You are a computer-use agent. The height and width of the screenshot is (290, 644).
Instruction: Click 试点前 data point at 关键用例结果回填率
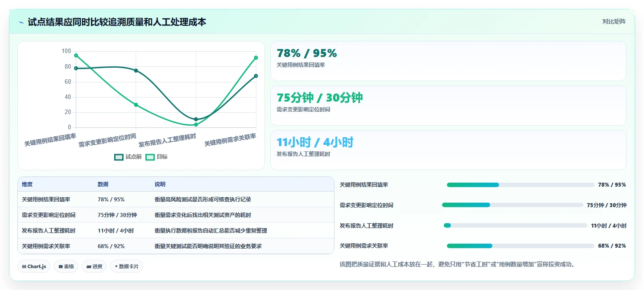pyautogui.click(x=76, y=68)
